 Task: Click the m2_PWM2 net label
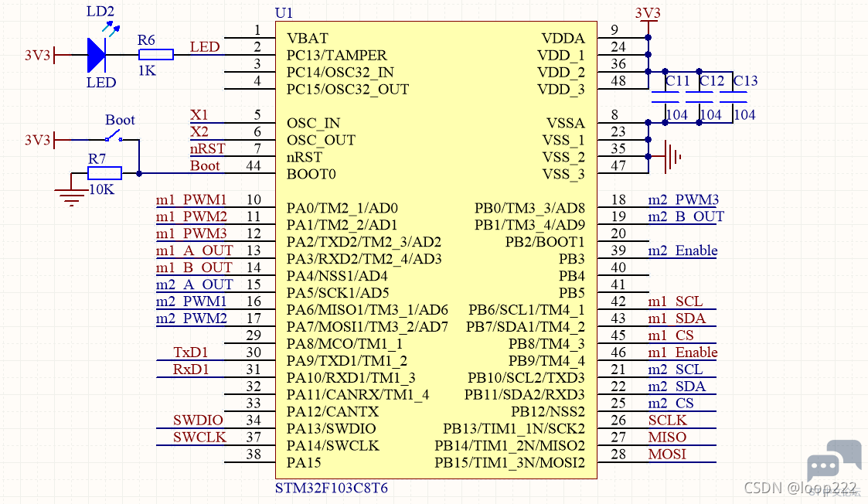tap(192, 318)
